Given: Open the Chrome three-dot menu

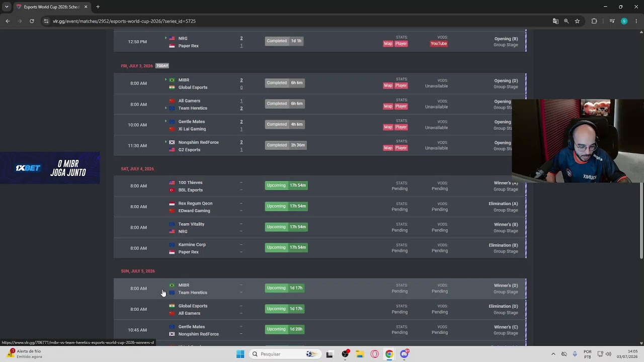Looking at the screenshot, I should 636,21.
